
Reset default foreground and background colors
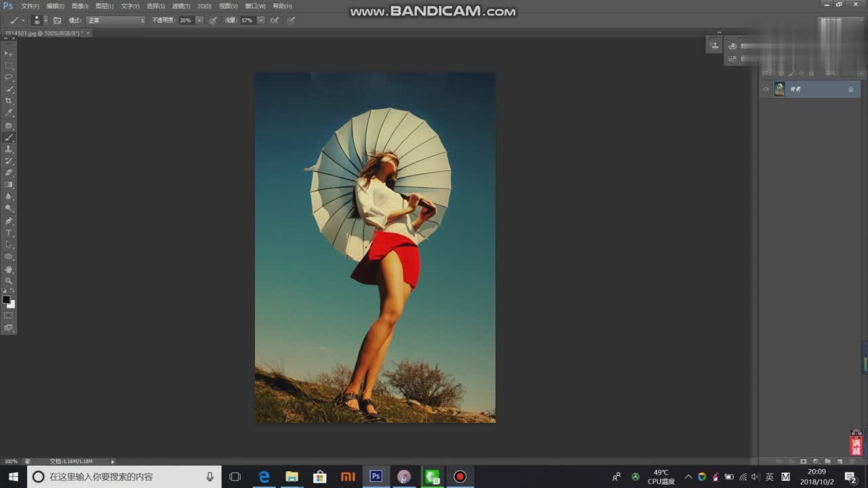click(4, 291)
